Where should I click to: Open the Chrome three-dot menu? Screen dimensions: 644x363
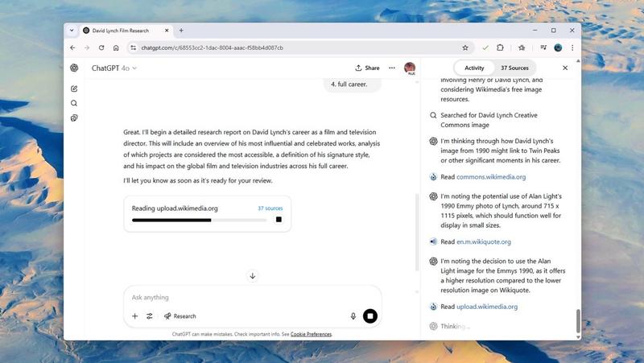[572, 47]
